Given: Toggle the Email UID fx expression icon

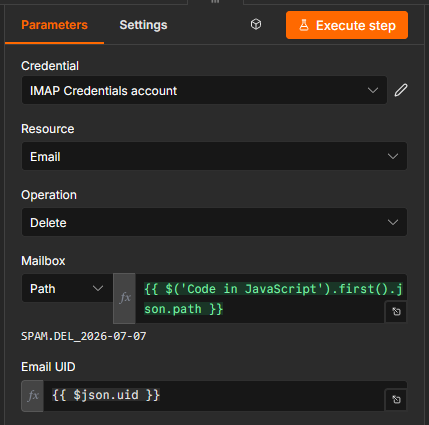Looking at the screenshot, I should [x=32, y=396].
